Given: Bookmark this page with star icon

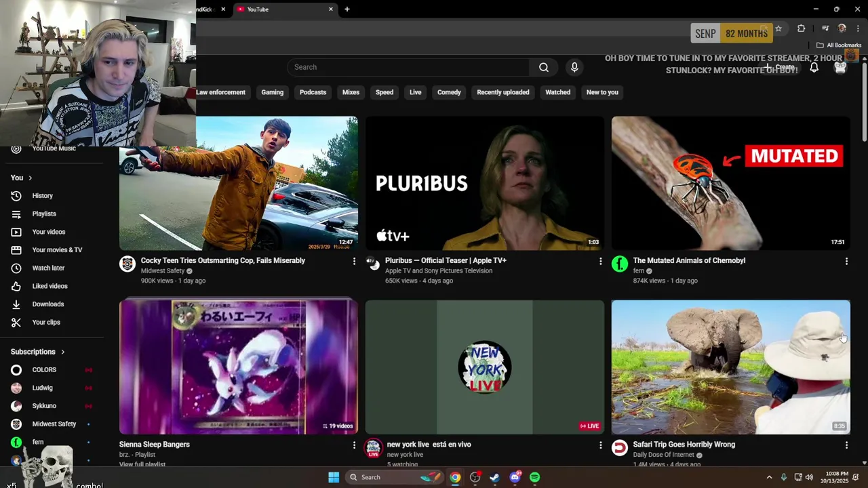Looking at the screenshot, I should pyautogui.click(x=778, y=28).
